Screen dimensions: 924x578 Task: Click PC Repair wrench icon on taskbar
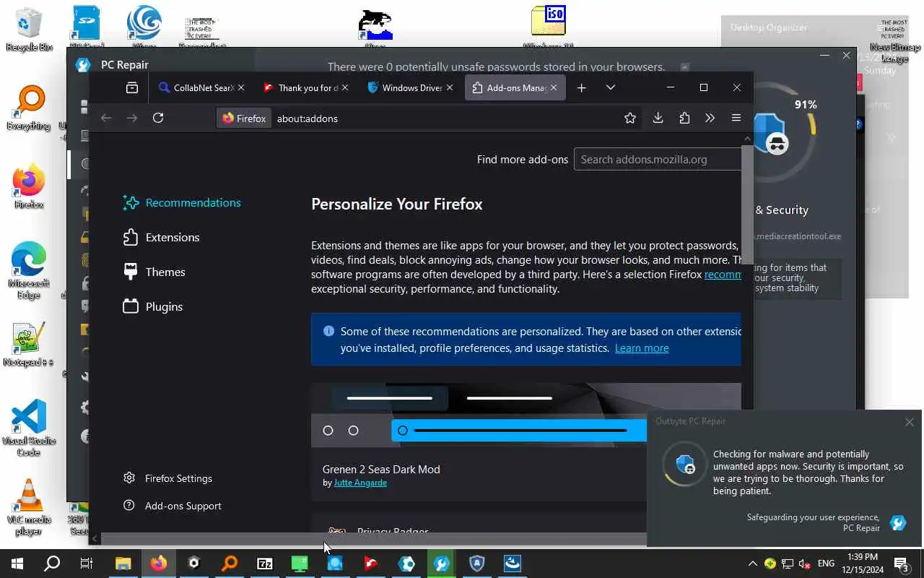click(442, 564)
